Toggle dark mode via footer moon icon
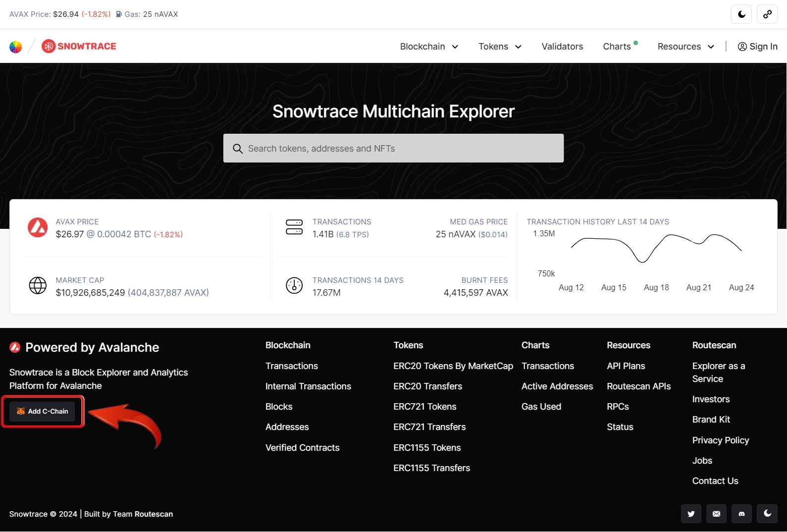This screenshot has width=787, height=532. click(767, 514)
